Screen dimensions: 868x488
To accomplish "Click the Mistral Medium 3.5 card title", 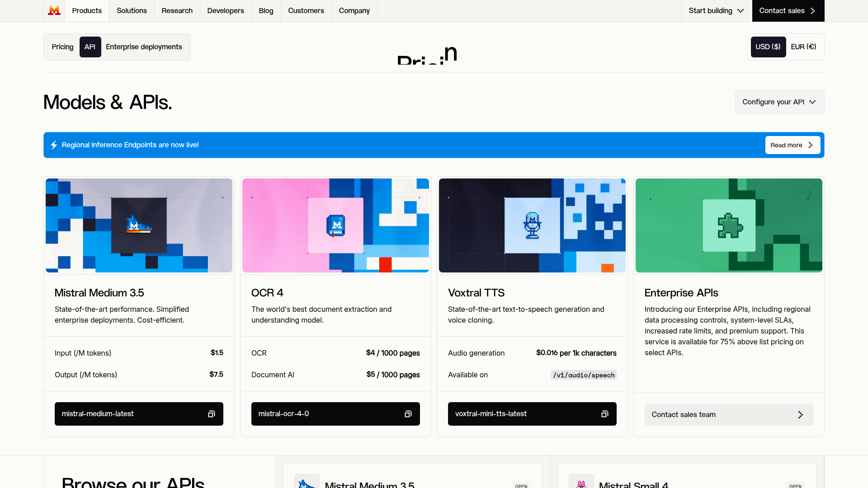I will (99, 293).
